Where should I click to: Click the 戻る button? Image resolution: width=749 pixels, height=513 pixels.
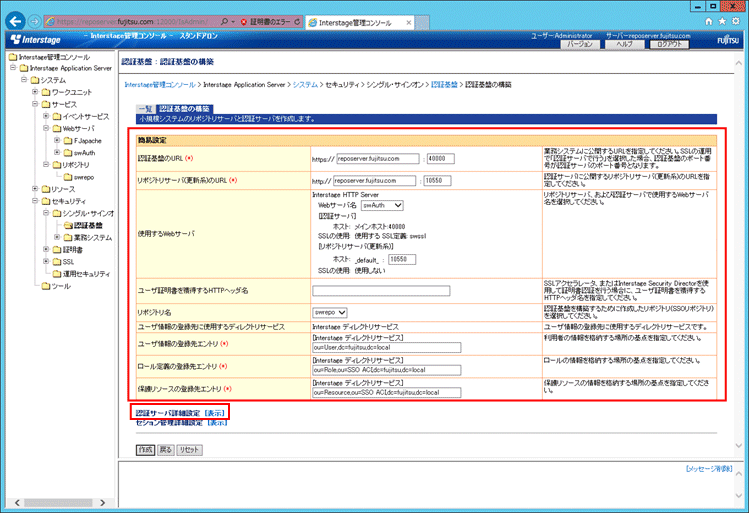tap(166, 450)
